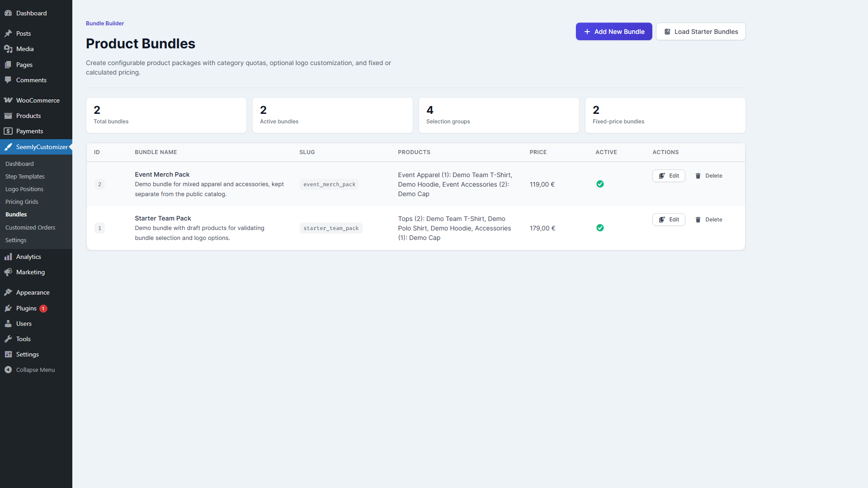Click the Bundle Builder breadcrumb link
The height and width of the screenshot is (488, 868).
point(105,23)
